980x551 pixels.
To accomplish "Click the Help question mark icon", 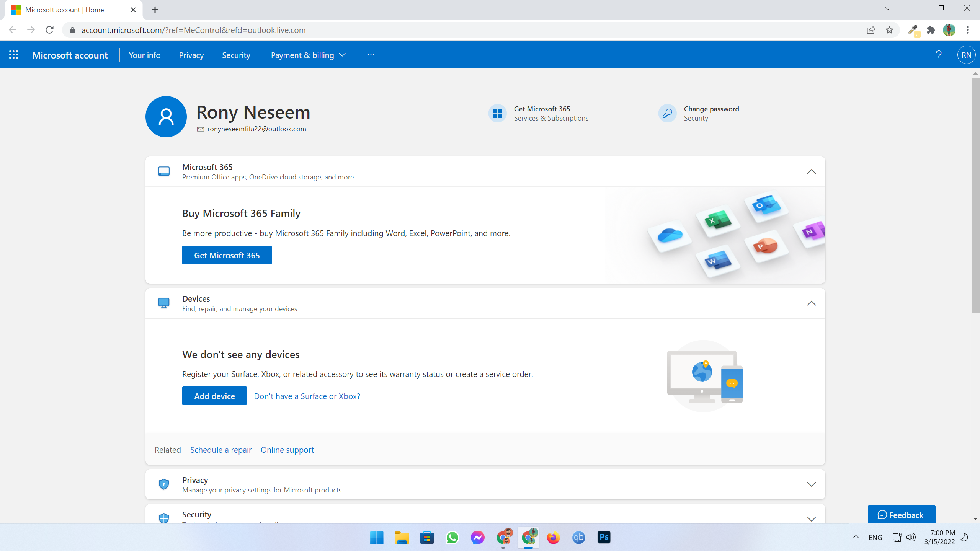I will pyautogui.click(x=939, y=55).
